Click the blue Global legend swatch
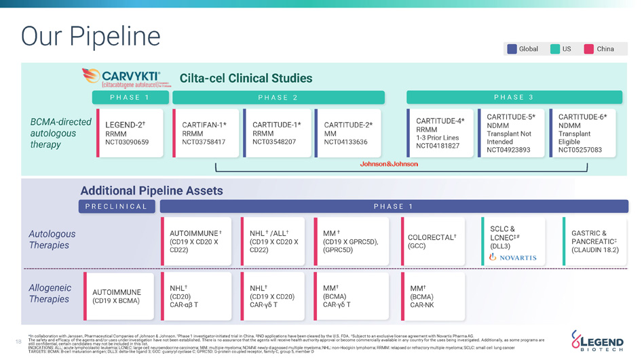 tap(512, 49)
